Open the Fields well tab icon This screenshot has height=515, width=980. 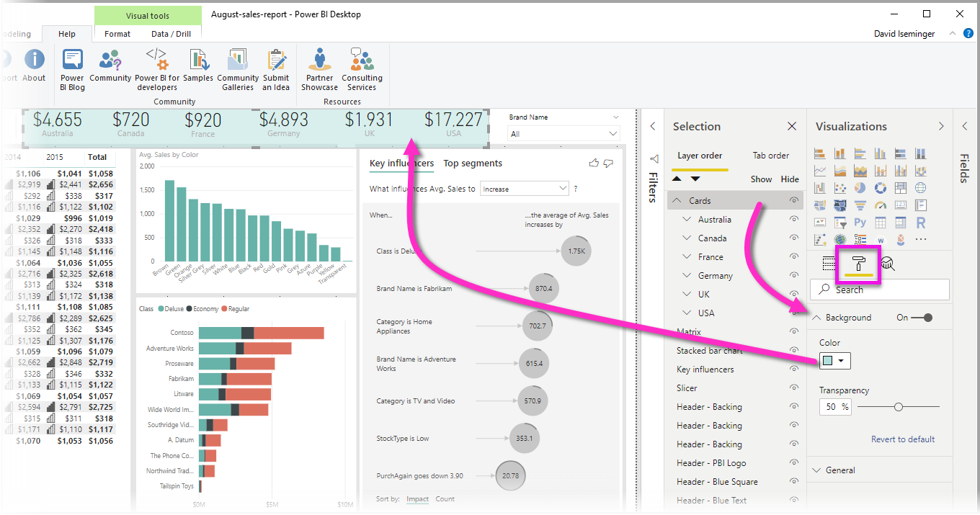click(x=829, y=264)
